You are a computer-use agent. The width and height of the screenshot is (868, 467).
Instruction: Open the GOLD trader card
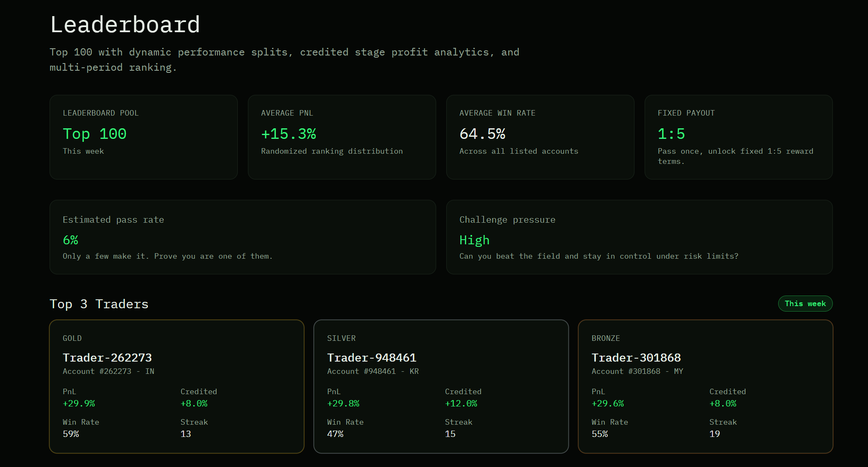pyautogui.click(x=176, y=386)
